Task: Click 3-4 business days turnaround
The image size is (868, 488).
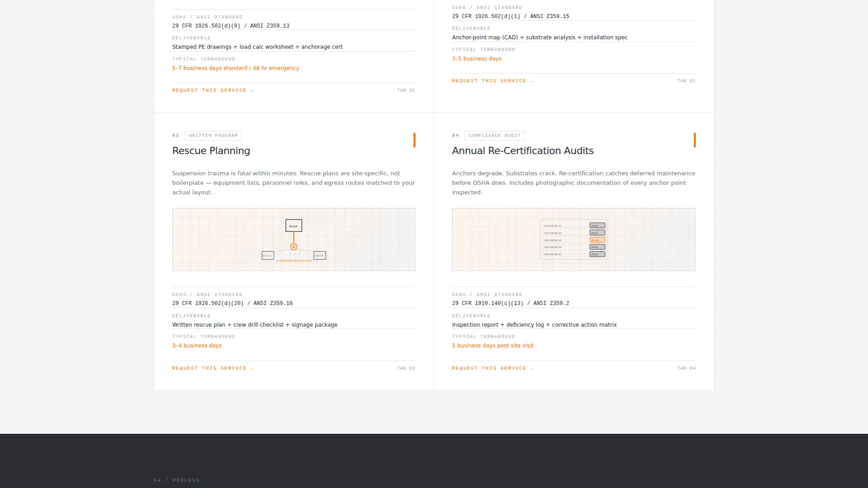Action: (197, 346)
